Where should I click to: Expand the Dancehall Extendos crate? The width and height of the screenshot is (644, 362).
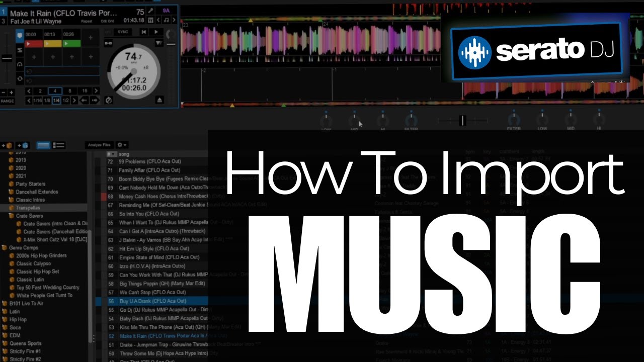(10, 190)
